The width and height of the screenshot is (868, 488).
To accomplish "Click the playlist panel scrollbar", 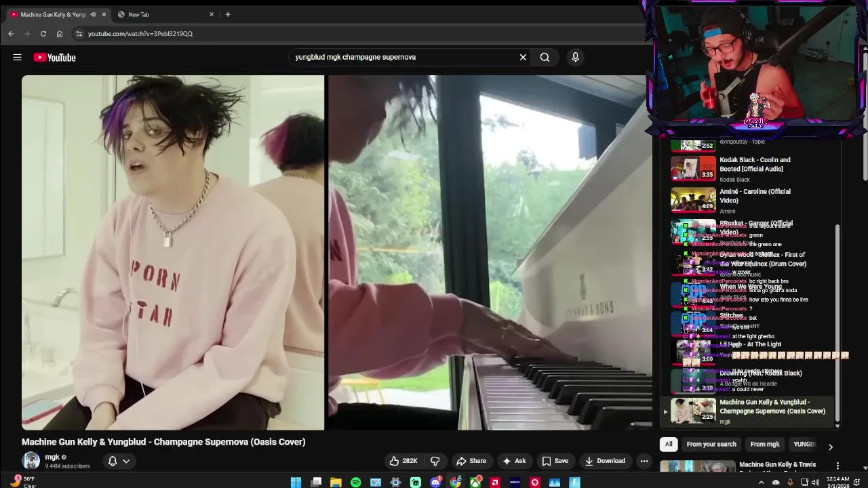I will coord(837,322).
